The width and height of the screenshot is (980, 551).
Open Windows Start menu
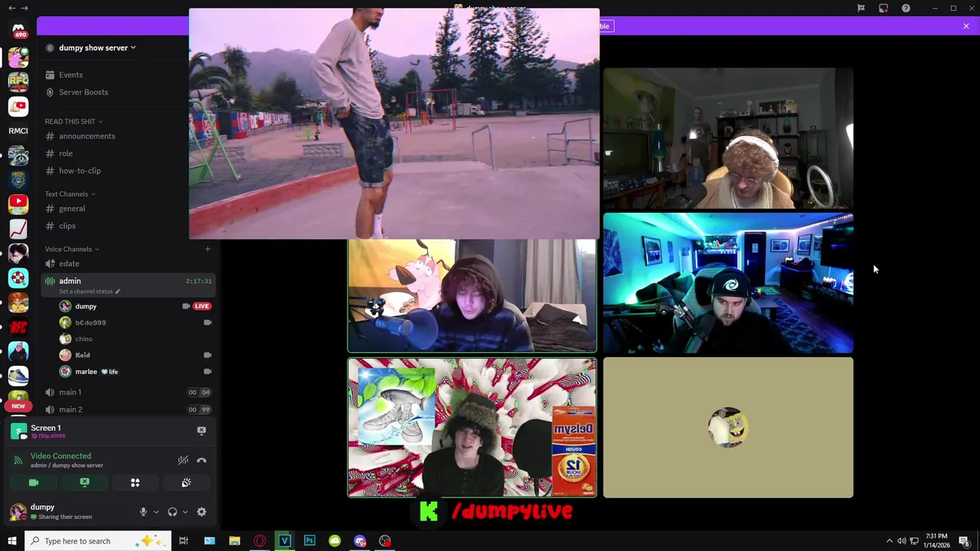pos(11,541)
